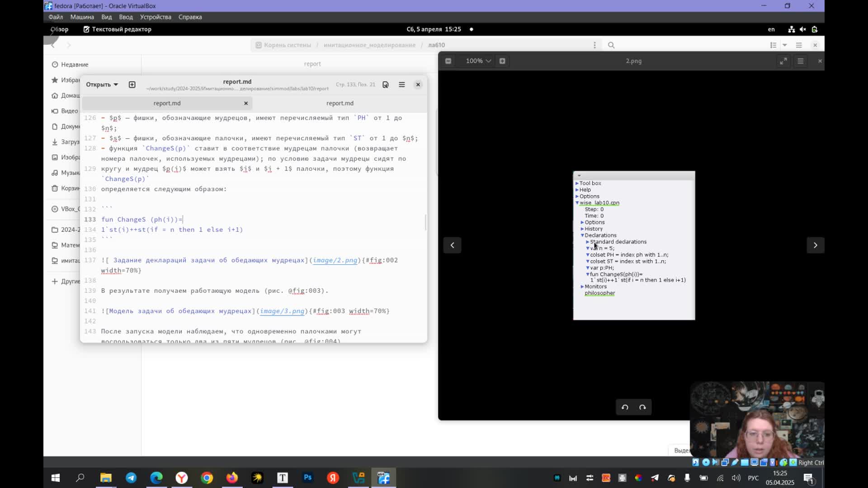Open the clock and calendar in top bar
Viewport: 868px width, 488px height.
click(434, 29)
